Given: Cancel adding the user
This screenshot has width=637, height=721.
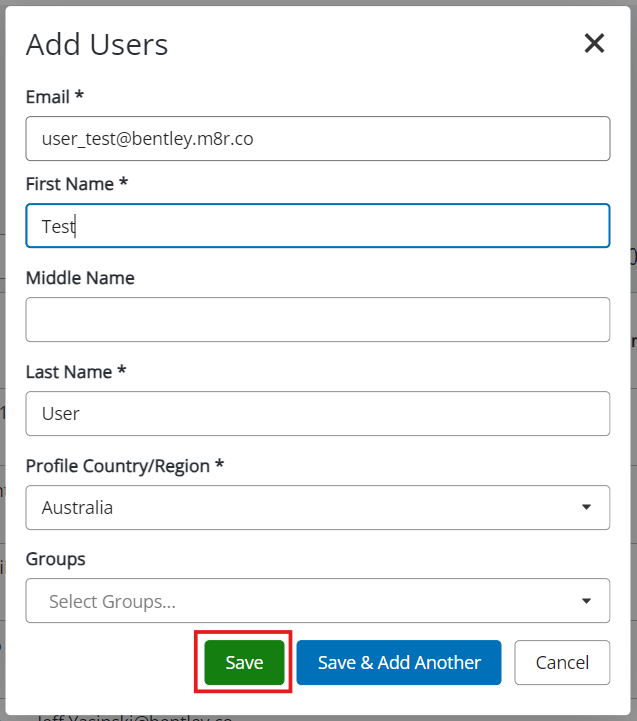Looking at the screenshot, I should [562, 662].
